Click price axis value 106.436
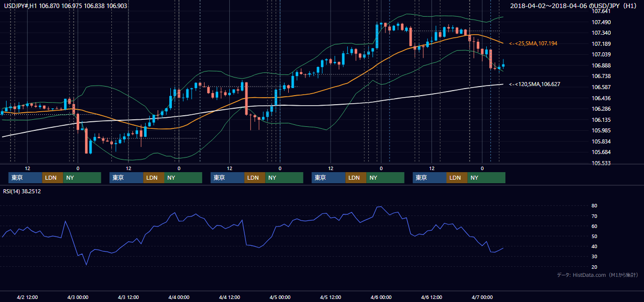This screenshot has height=302, width=644. (x=602, y=98)
